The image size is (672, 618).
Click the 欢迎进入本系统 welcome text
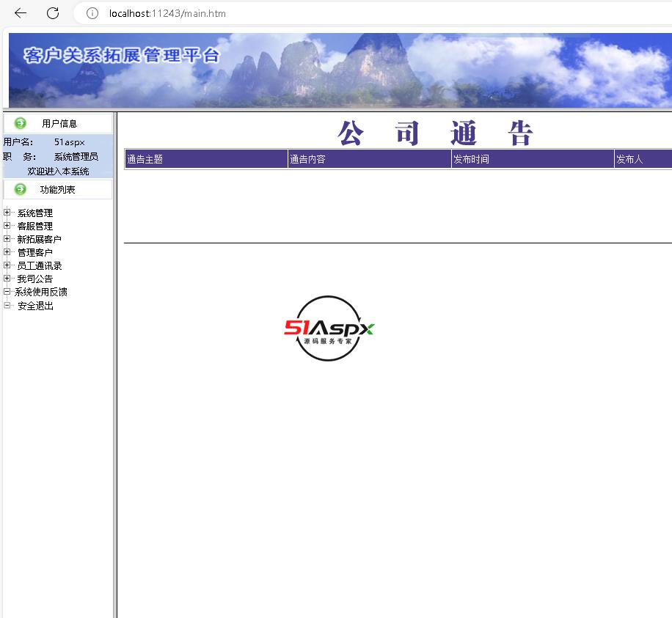(x=58, y=172)
